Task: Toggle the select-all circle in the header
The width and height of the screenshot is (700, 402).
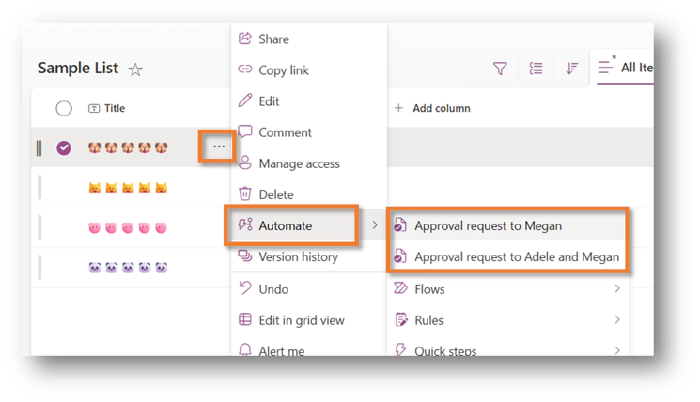Action: (x=64, y=108)
